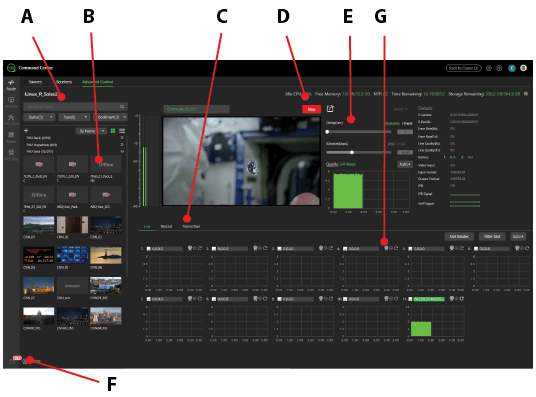Open the Select dropdown above the delay controls
Screen dimensions: 536x397
[x=400, y=109]
